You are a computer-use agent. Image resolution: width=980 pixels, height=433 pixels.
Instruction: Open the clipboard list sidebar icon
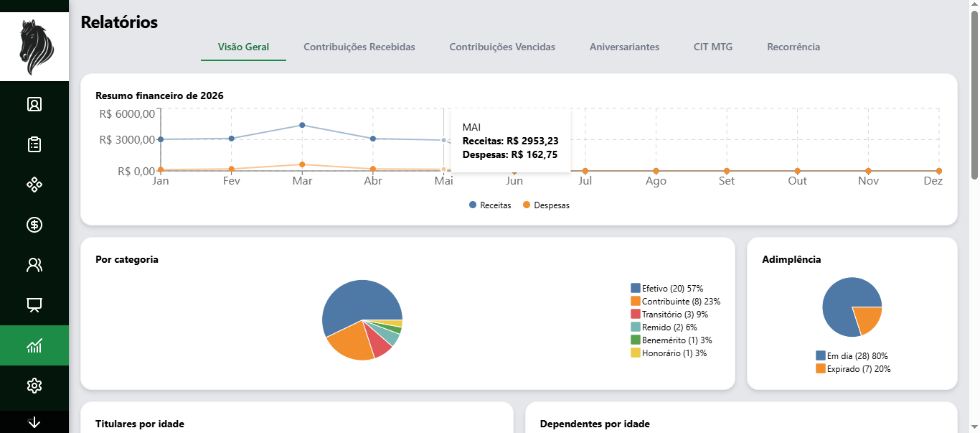click(x=34, y=144)
